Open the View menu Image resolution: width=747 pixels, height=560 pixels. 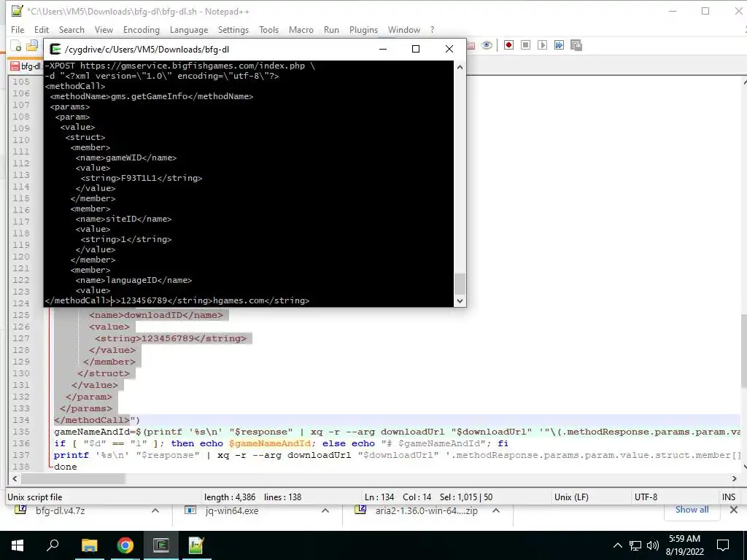(104, 29)
